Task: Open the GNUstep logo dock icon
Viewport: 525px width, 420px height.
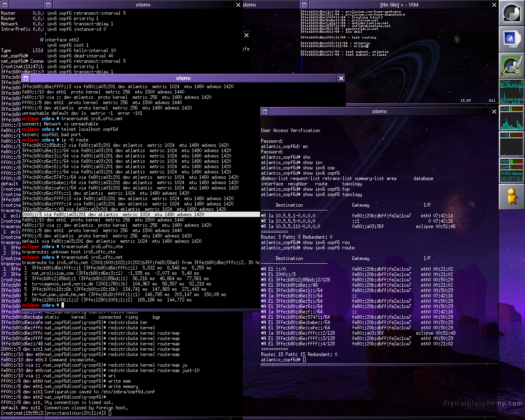Action: [x=511, y=13]
